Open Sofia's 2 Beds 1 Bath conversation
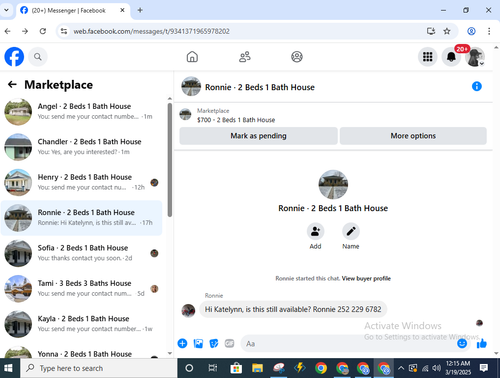This screenshot has width=500, height=378. tap(81, 253)
